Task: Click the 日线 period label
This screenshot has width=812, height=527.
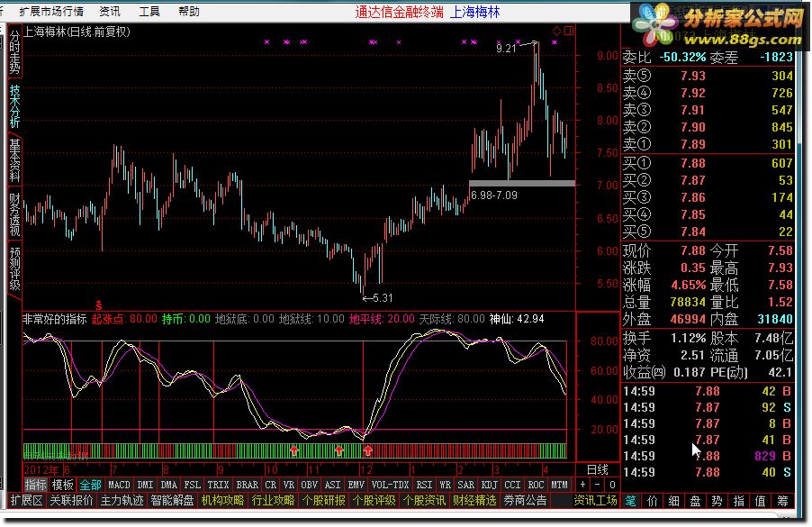Action: pyautogui.click(x=597, y=469)
